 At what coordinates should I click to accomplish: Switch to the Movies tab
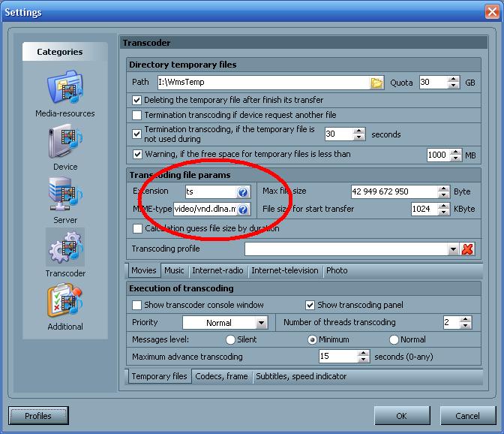[144, 270]
